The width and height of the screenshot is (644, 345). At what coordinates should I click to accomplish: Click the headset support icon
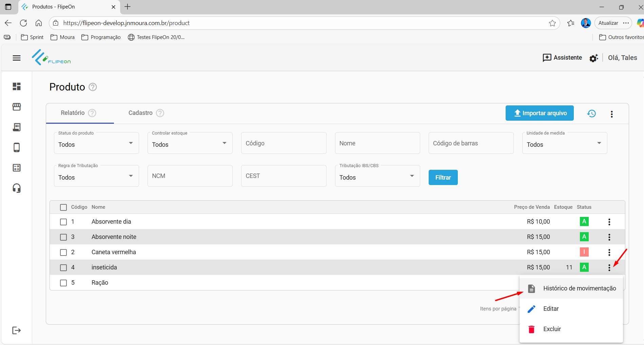point(17,188)
